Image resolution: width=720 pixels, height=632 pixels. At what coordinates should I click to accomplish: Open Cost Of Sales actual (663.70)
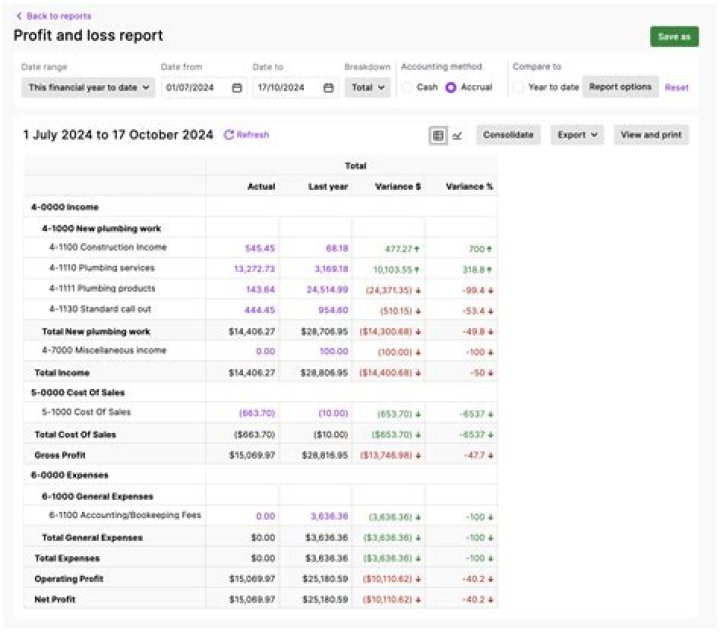tap(257, 413)
